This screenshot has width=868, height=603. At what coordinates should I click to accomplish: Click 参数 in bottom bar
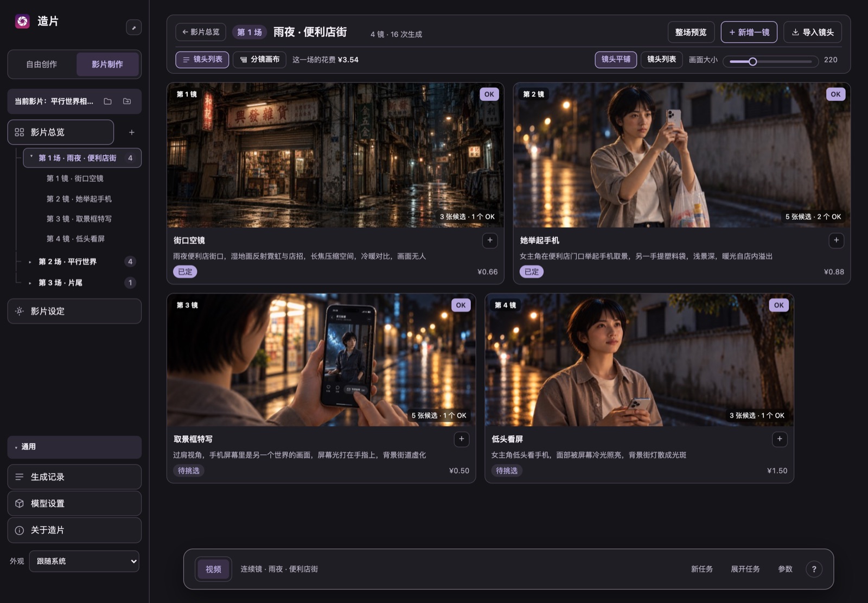coord(785,569)
